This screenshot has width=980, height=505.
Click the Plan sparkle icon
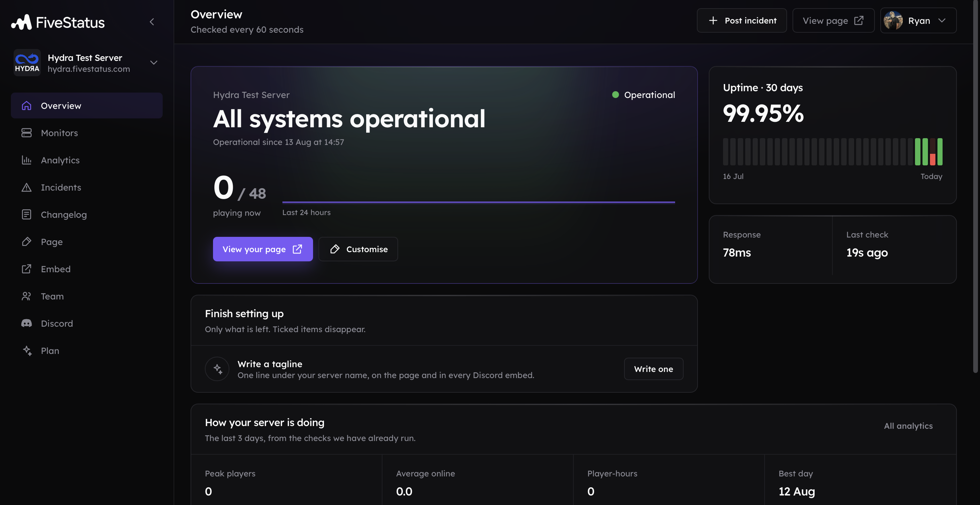tap(27, 351)
